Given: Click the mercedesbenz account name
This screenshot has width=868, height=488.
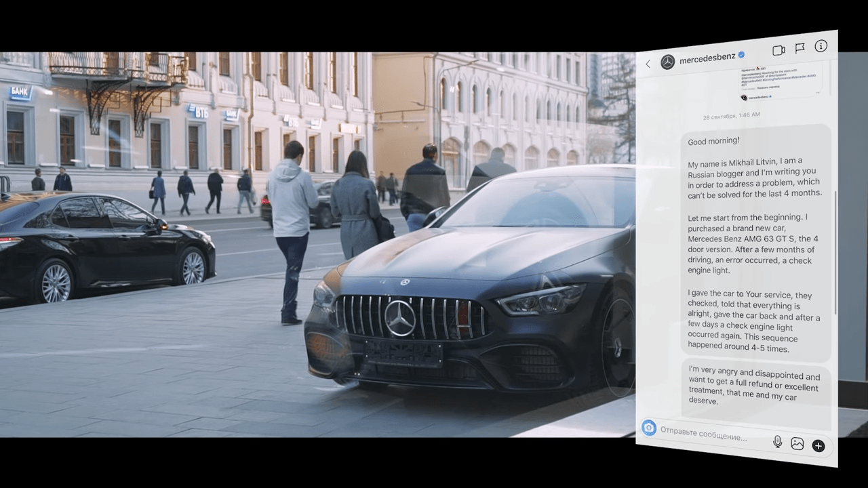Looking at the screenshot, I should point(707,58).
